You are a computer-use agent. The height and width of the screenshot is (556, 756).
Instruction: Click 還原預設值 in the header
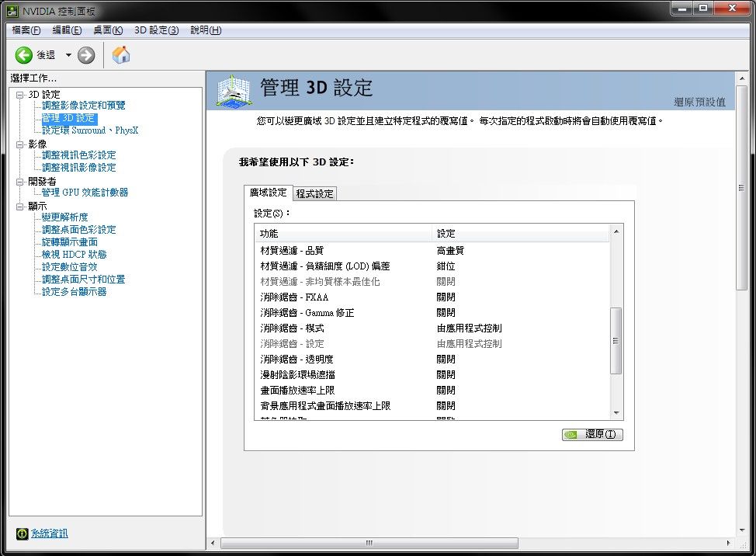pyautogui.click(x=699, y=102)
